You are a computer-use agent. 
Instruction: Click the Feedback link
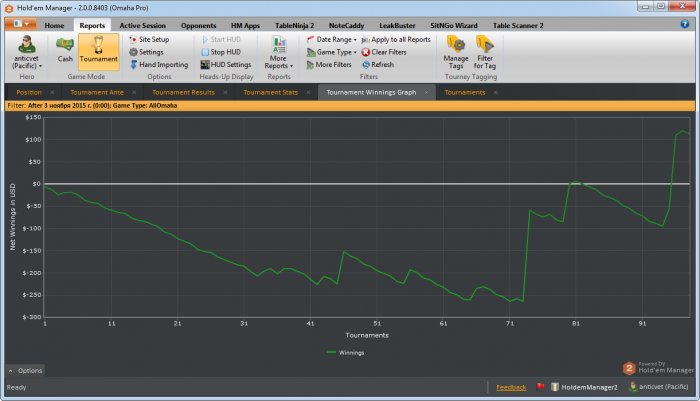coord(510,386)
